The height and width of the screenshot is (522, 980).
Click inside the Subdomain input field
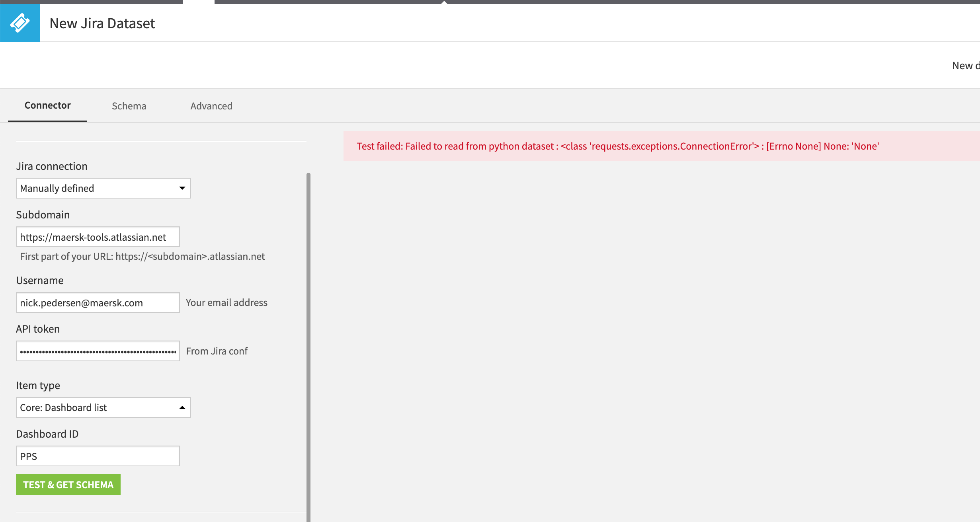point(98,237)
